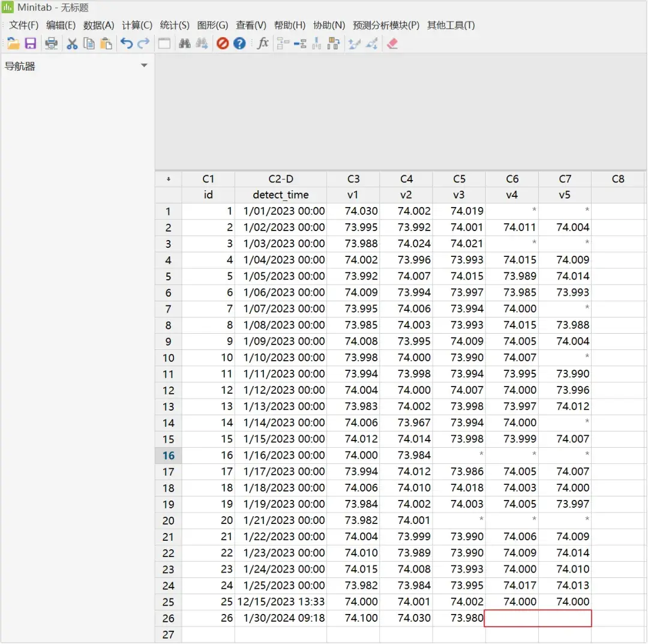This screenshot has height=644, width=648.
Task: Open the 协助(N) menu
Action: click(329, 25)
